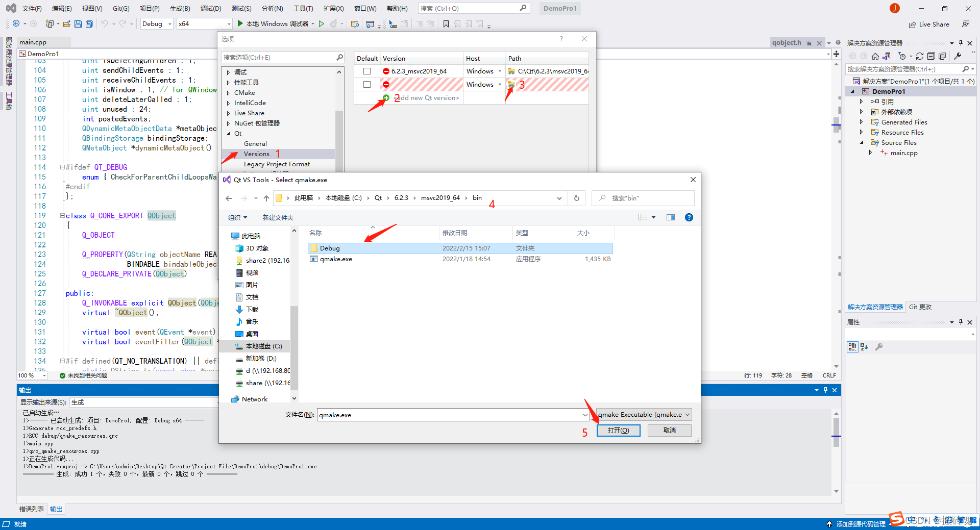Viewport: 980px width, 530px height.
Task: Click the 取消 button in file dialog
Action: [670, 431]
